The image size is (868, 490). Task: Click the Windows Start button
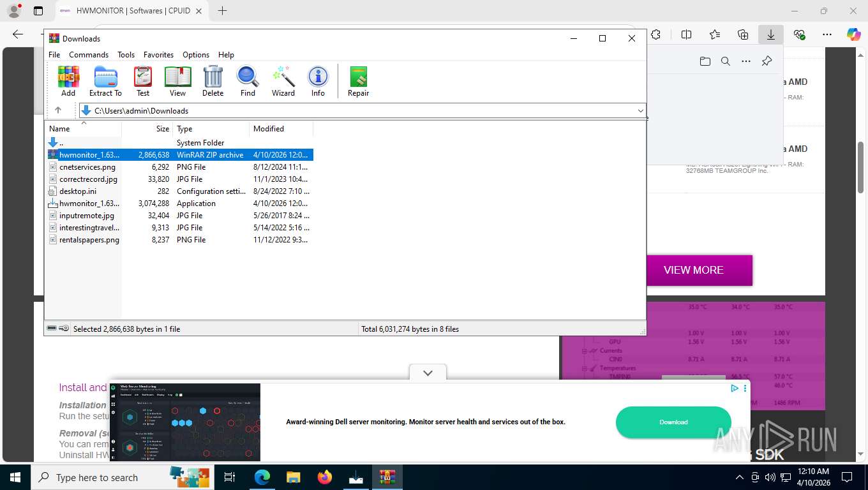pyautogui.click(x=15, y=477)
